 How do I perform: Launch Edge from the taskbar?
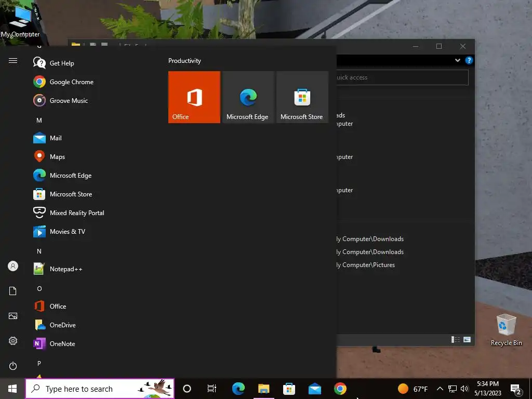pos(238,389)
